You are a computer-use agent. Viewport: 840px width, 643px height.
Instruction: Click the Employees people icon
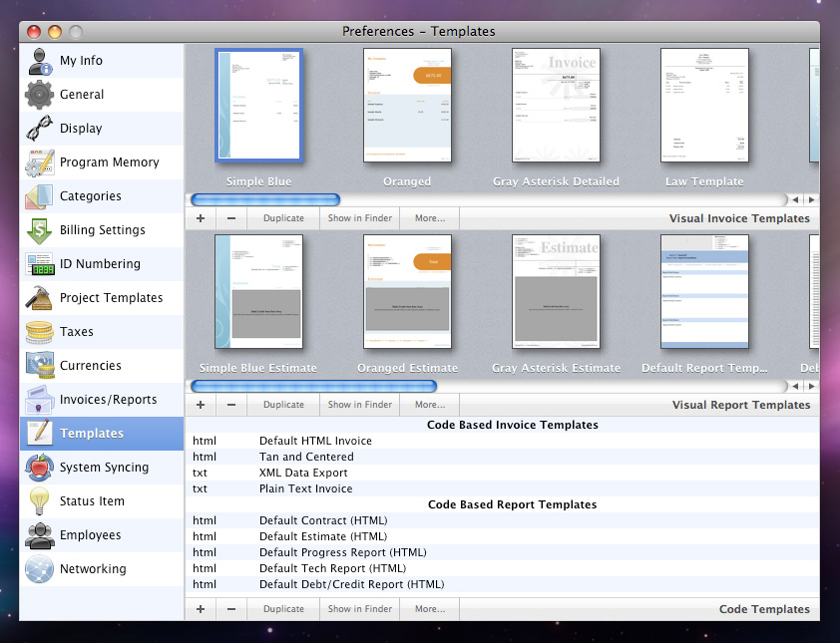(39, 535)
